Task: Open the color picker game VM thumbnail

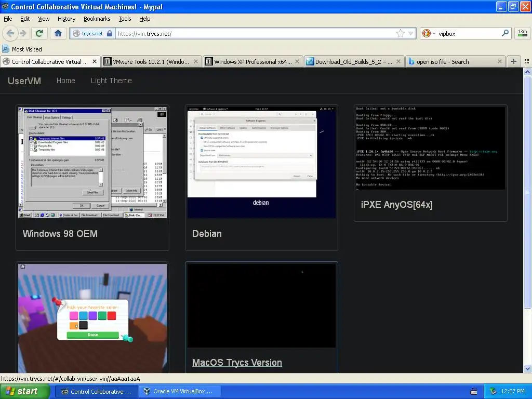Action: 92,318
